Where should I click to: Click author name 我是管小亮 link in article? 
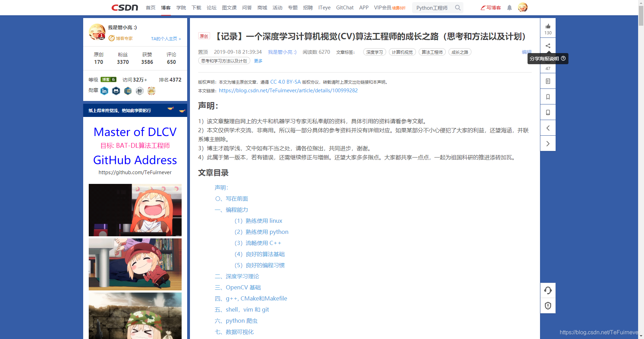pos(282,52)
